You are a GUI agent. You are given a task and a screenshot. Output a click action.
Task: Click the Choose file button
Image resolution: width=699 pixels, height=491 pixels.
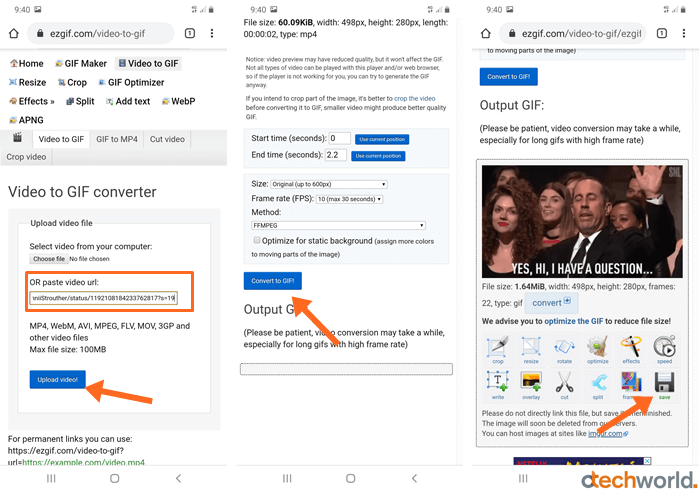click(x=49, y=259)
